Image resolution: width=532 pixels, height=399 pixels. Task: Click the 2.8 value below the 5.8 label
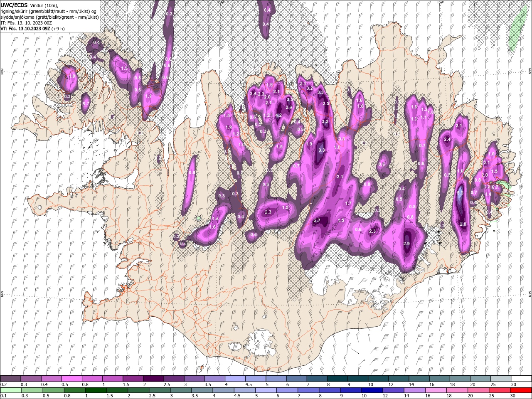click(463, 224)
